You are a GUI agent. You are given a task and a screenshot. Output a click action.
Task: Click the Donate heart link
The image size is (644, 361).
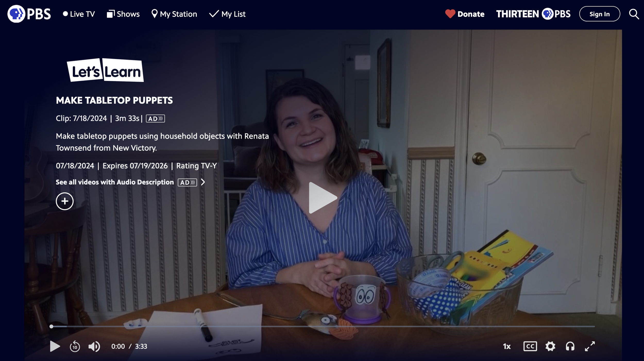point(465,14)
